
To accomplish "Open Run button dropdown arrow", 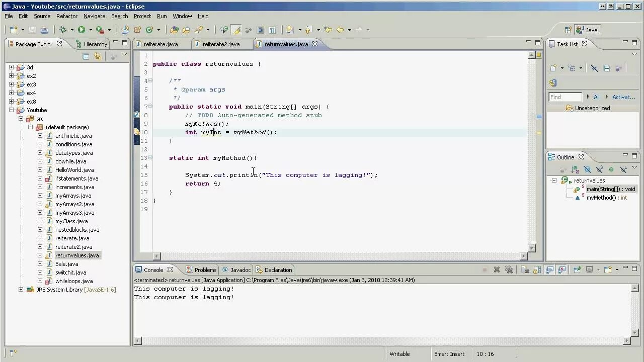I will 91,30.
